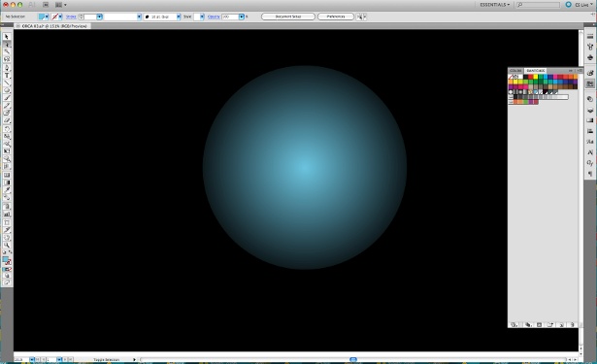Screen dimensions: 597x364
Task: Select the Paintbrush tool
Action: click(7, 98)
